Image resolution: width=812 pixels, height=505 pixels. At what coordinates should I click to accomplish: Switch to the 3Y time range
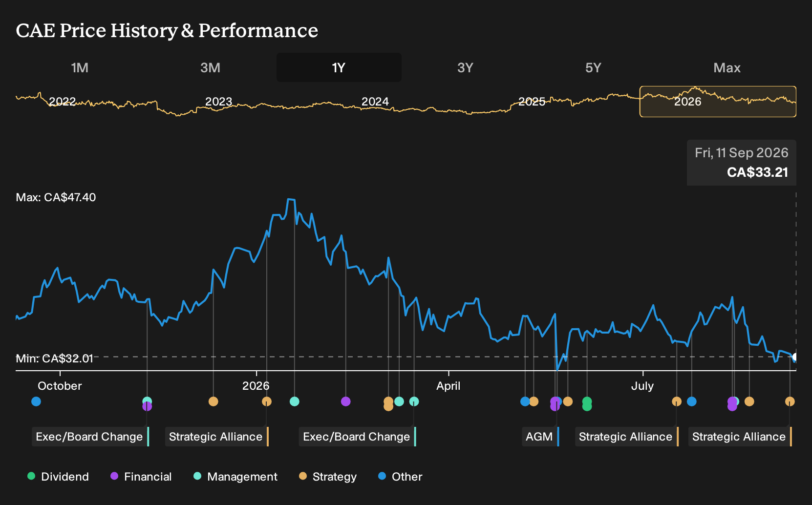coord(465,67)
